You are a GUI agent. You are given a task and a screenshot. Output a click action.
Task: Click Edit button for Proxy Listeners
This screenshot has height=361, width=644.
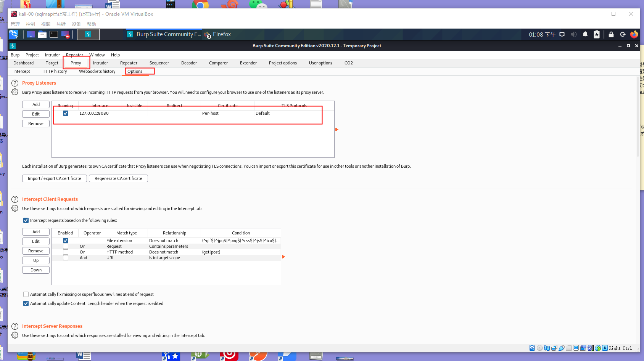(x=36, y=114)
